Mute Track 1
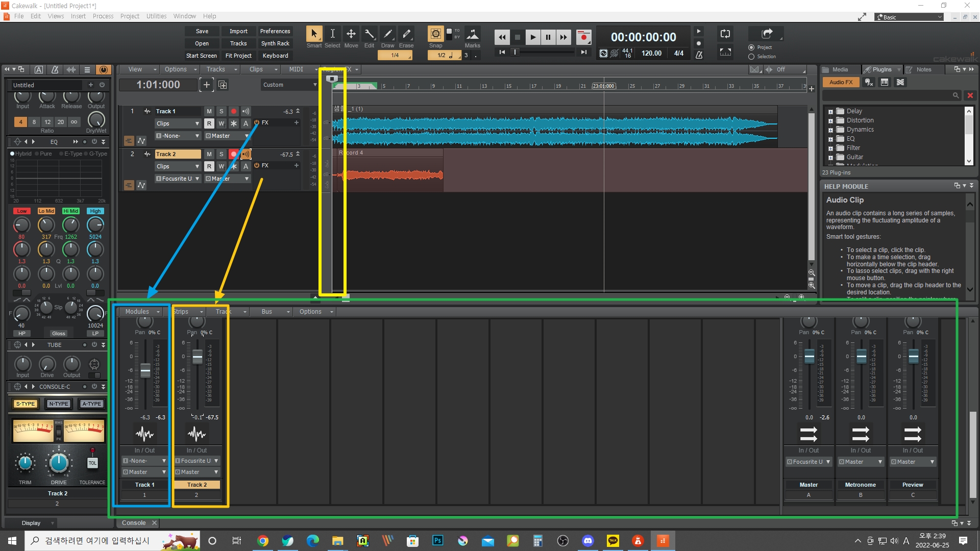Viewport: 980px width, 551px height. coord(209,111)
